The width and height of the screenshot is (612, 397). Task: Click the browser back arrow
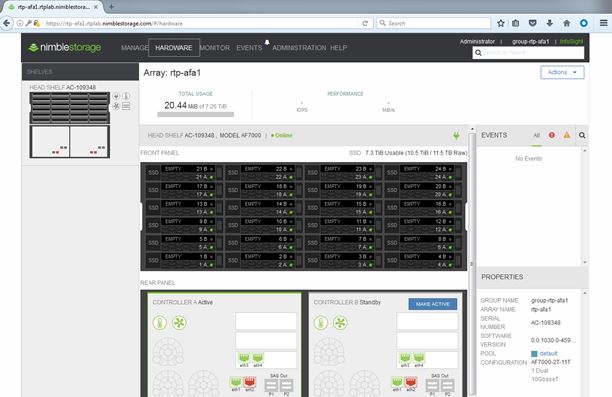click(7, 23)
